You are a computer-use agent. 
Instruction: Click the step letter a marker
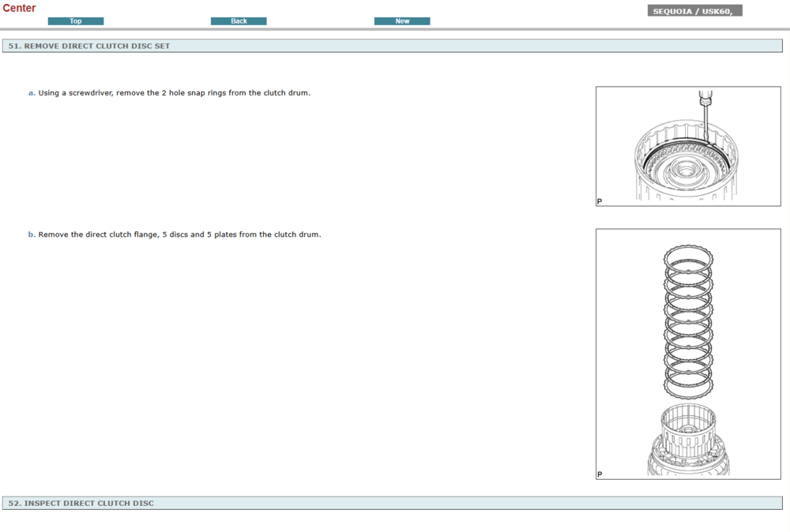32,93
